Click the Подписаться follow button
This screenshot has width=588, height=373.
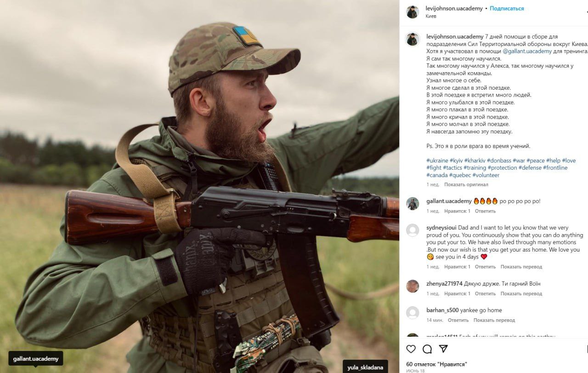[x=507, y=8]
